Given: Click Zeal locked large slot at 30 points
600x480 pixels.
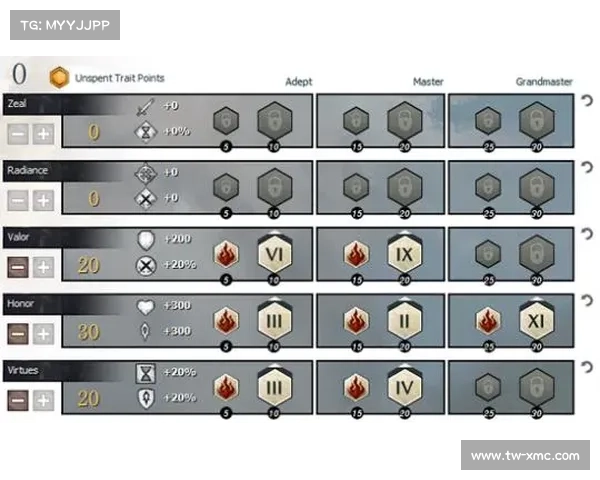Looking at the screenshot, I should [536, 121].
